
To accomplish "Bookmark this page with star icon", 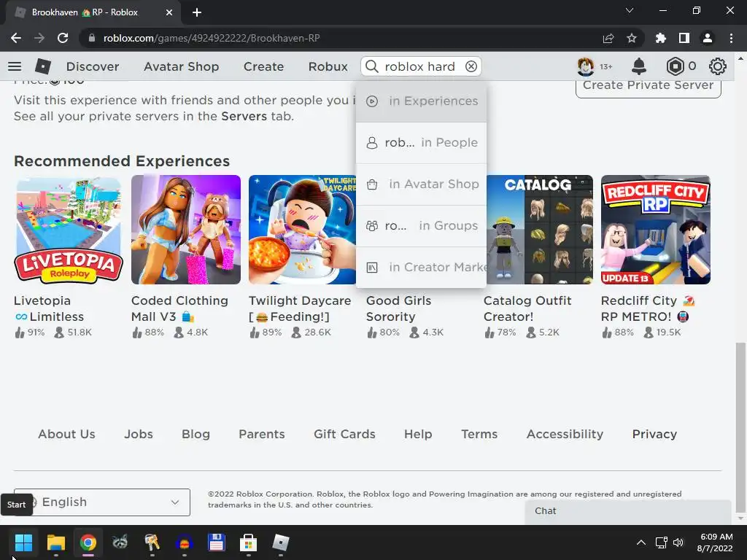I will (632, 38).
